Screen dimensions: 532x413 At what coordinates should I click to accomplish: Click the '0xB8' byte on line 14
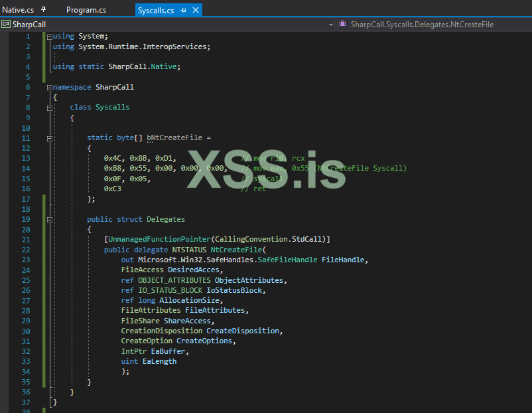(x=112, y=168)
